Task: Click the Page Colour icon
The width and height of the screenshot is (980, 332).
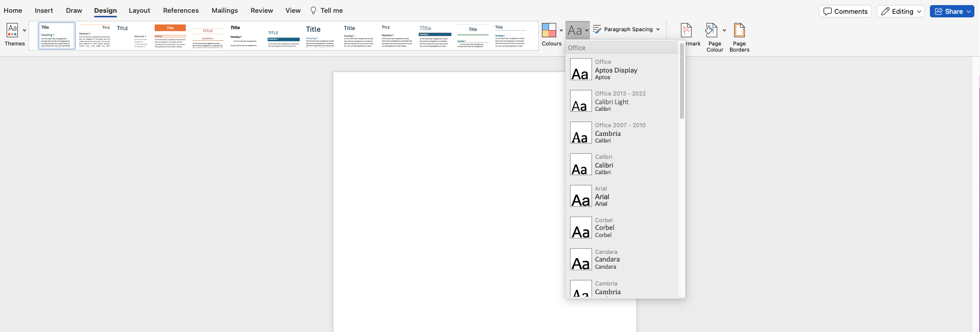Action: pyautogui.click(x=711, y=31)
